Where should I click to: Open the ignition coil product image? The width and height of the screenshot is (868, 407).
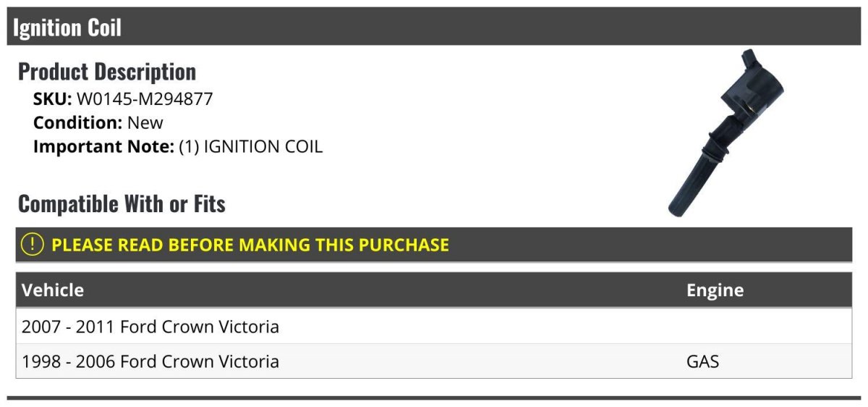tap(726, 134)
